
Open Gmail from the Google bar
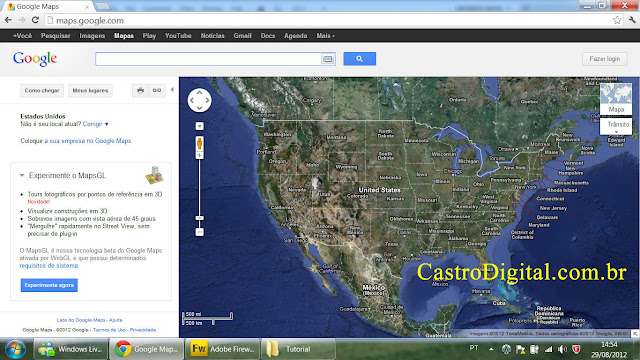tap(242, 36)
